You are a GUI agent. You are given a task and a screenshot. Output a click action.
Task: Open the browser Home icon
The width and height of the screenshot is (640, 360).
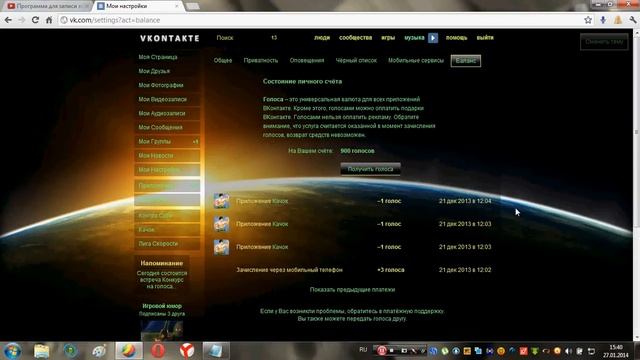click(49, 20)
